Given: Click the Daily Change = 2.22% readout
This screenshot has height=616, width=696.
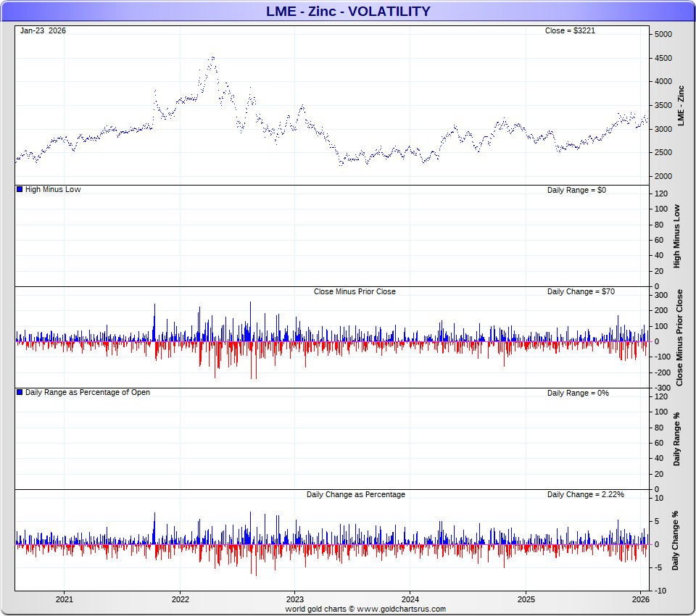Looking at the screenshot, I should tap(585, 494).
